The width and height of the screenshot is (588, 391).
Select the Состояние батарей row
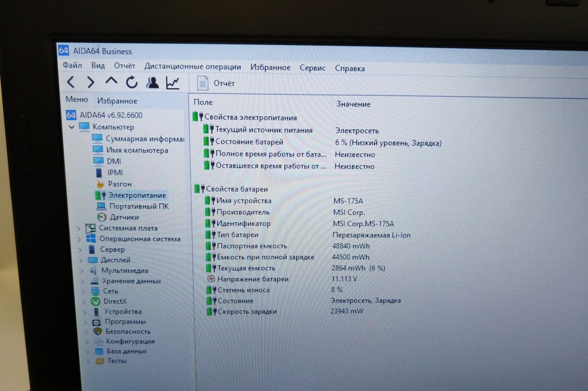tap(249, 142)
